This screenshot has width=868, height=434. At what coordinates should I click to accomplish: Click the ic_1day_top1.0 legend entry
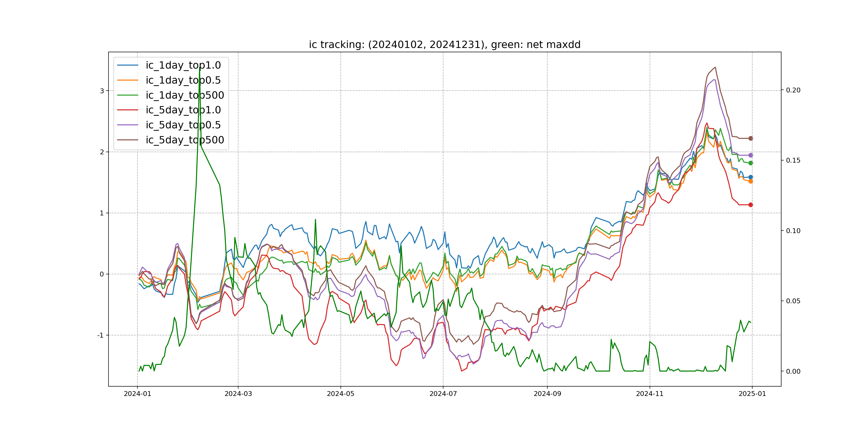(x=183, y=65)
